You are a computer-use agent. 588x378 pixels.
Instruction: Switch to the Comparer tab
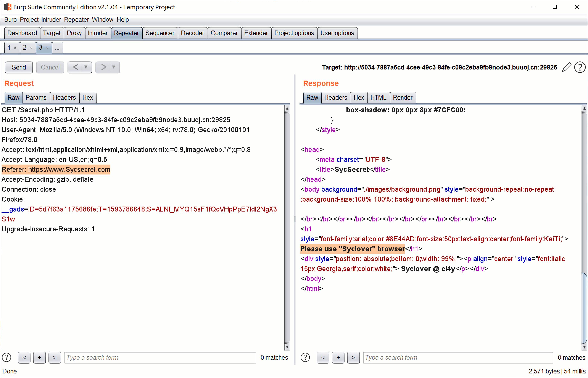224,33
